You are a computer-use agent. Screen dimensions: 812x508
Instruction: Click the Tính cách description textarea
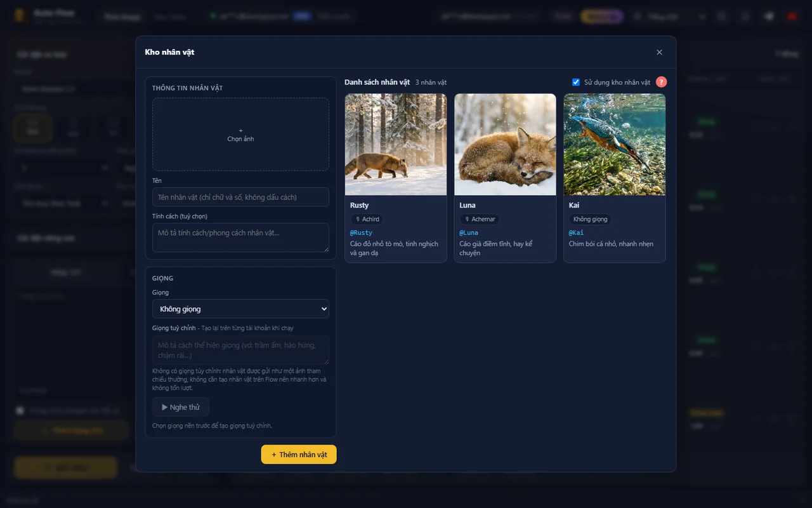[240, 237]
